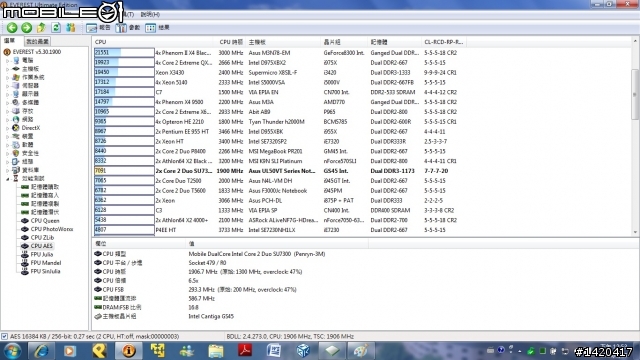Select the EVEREST v5.30.1900 root node

(36, 52)
